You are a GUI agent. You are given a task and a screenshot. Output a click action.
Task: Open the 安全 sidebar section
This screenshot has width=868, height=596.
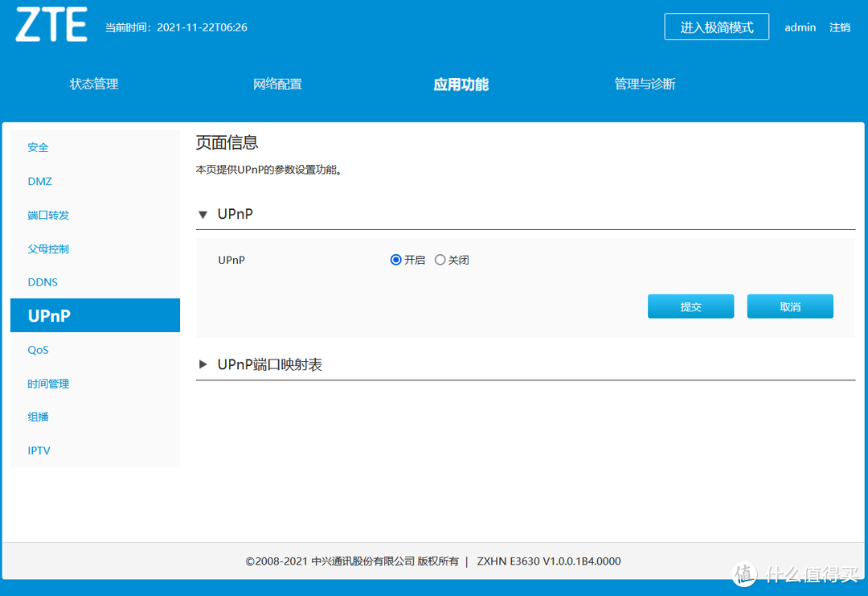(x=38, y=147)
